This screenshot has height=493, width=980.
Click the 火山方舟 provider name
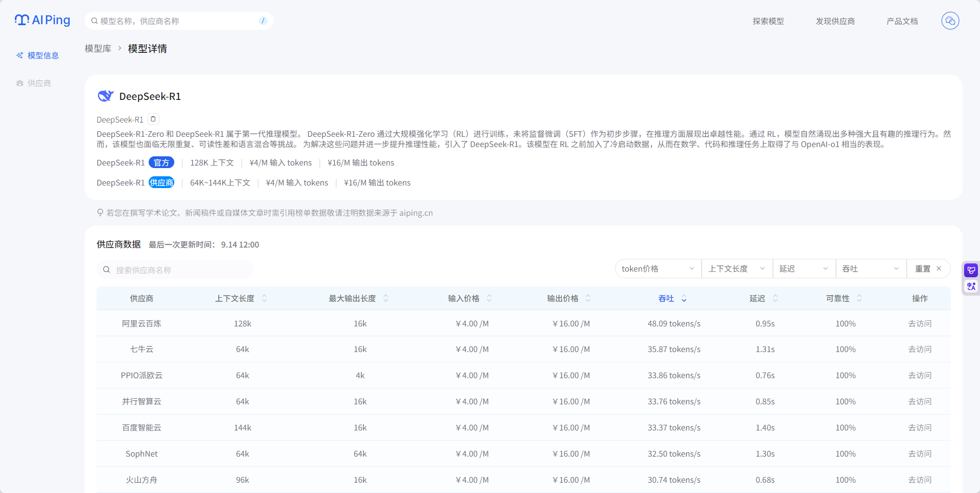pyautogui.click(x=141, y=480)
